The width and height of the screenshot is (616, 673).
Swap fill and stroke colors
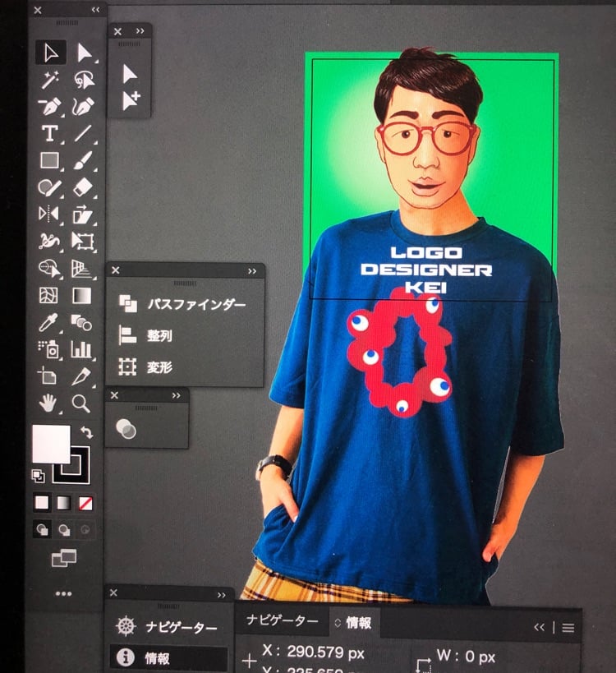[86, 431]
